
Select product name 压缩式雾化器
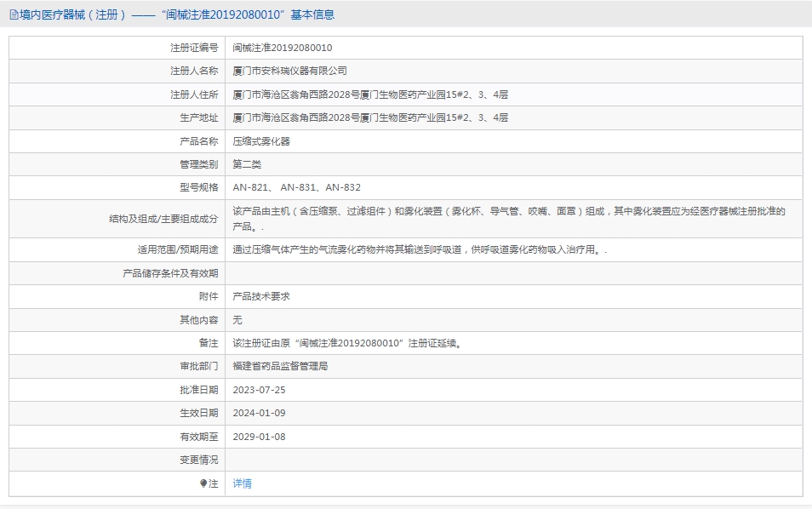(261, 141)
